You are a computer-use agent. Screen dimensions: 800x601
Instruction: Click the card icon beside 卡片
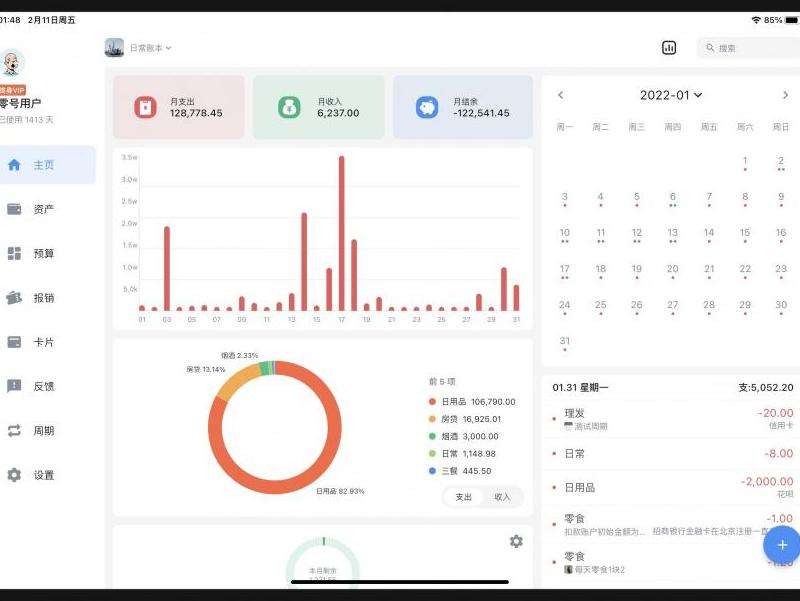(x=14, y=342)
